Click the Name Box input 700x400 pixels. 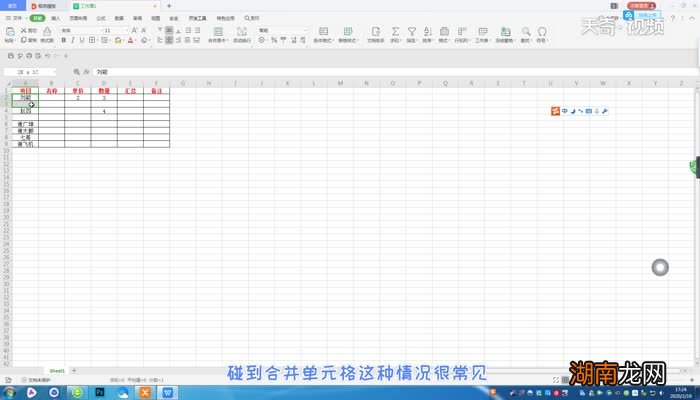coord(29,72)
